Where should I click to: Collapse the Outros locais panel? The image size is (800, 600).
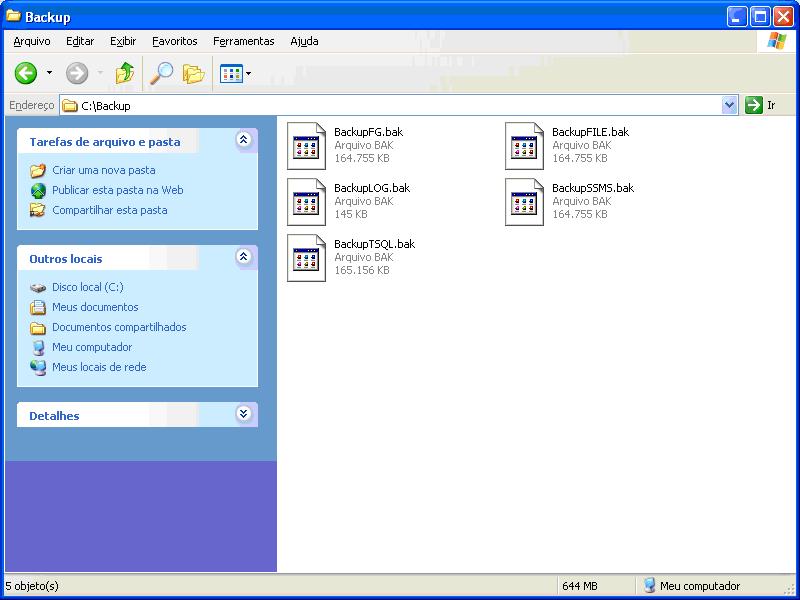243,258
